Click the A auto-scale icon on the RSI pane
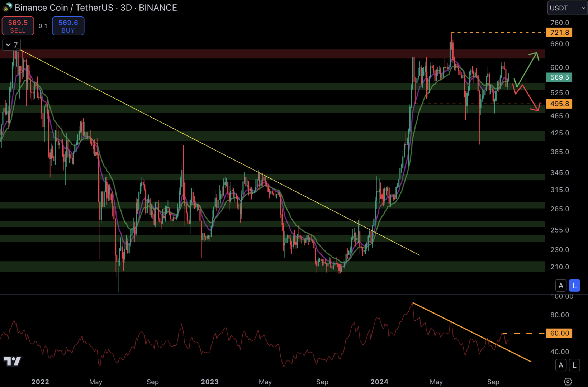The width and height of the screenshot is (588, 387). click(561, 365)
